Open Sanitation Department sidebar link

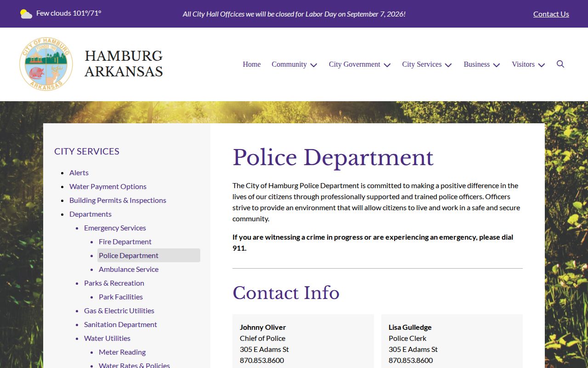click(120, 324)
